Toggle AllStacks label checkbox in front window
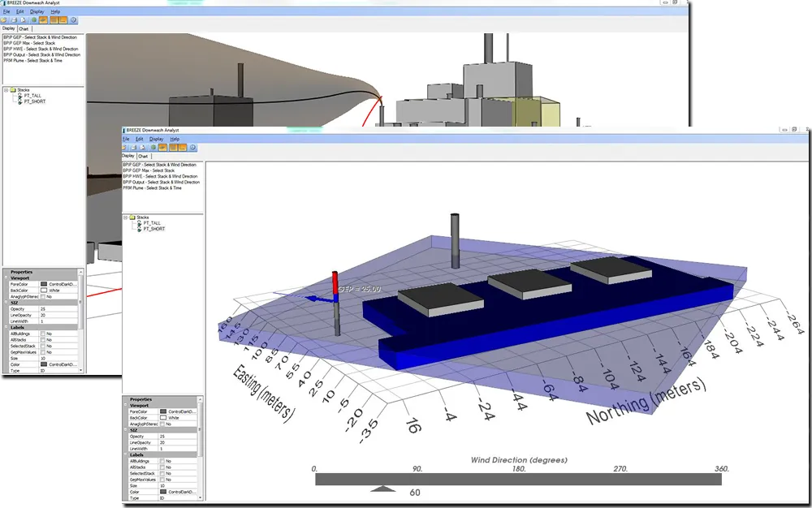This screenshot has width=812, height=508. pyautogui.click(x=163, y=467)
